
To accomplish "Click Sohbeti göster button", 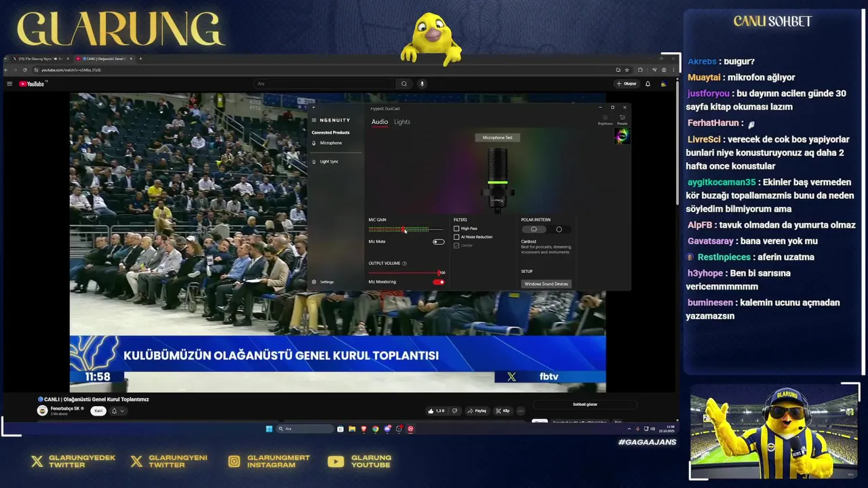I will (x=585, y=405).
